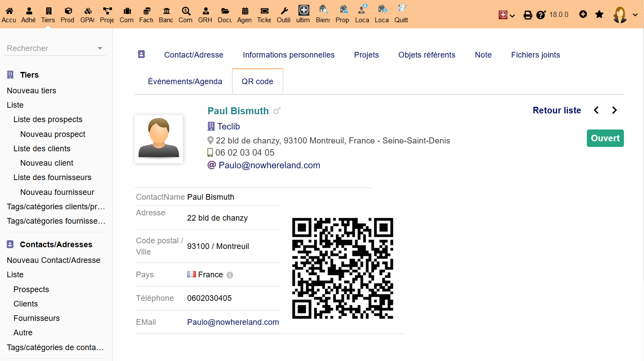644x361 pixels.
Task: Go to previous contact with left chevron
Action: coord(596,110)
